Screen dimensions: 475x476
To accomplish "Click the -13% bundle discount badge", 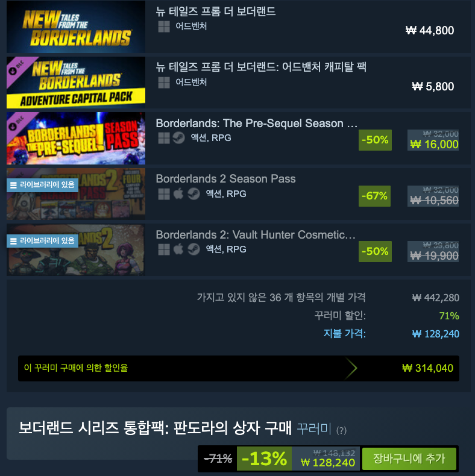I will [264, 459].
